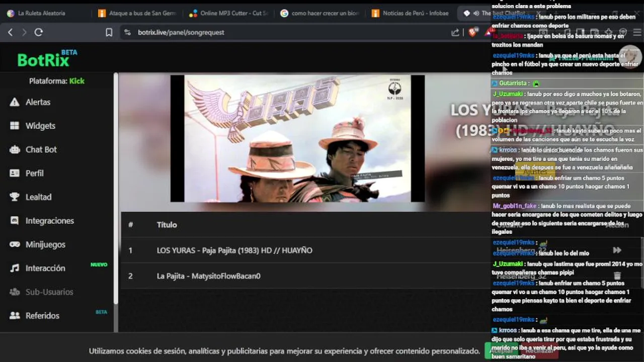This screenshot has height=362, width=644.
Task: Bookmark this page with the bookmark icon
Action: (109, 32)
